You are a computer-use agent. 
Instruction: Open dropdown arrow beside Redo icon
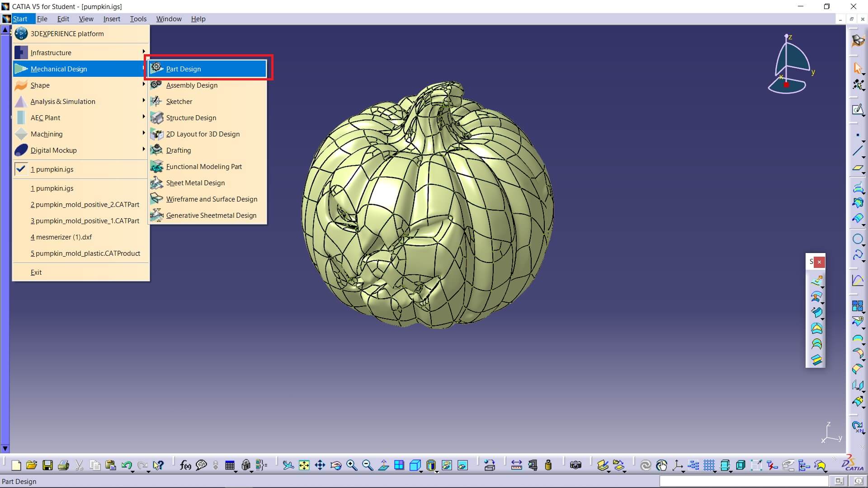point(148,471)
